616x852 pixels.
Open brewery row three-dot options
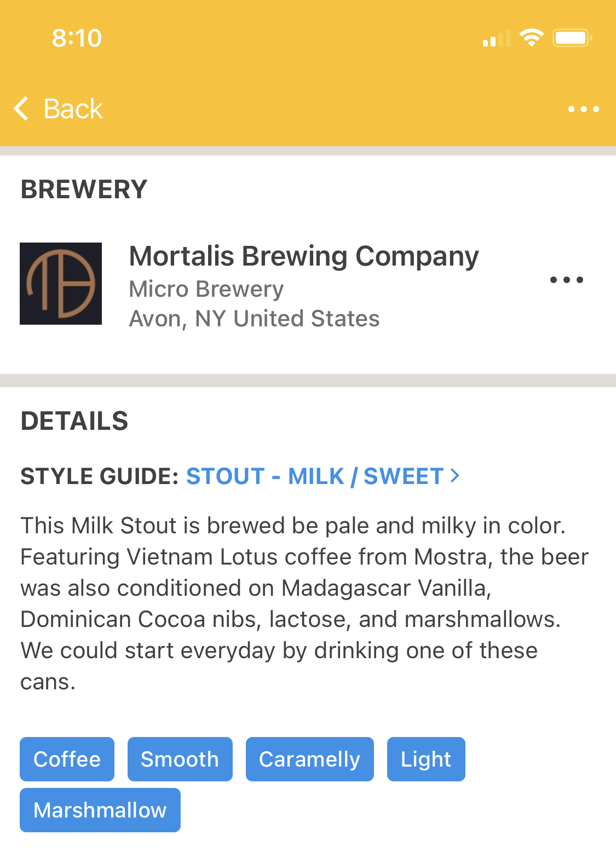(x=567, y=280)
